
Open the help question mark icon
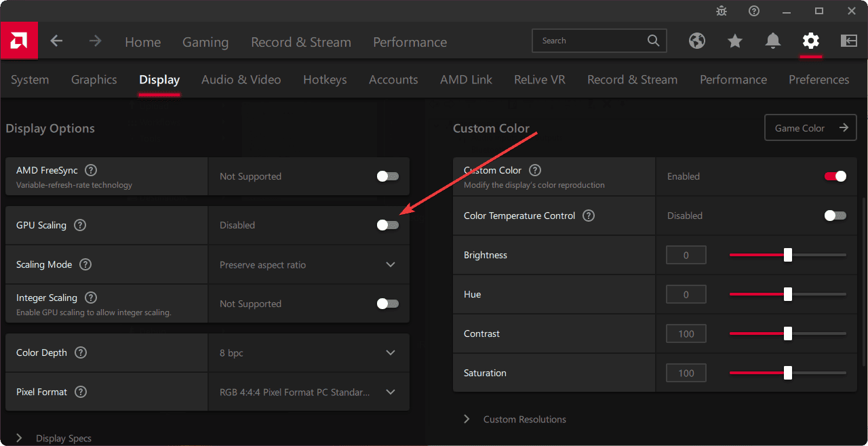754,11
